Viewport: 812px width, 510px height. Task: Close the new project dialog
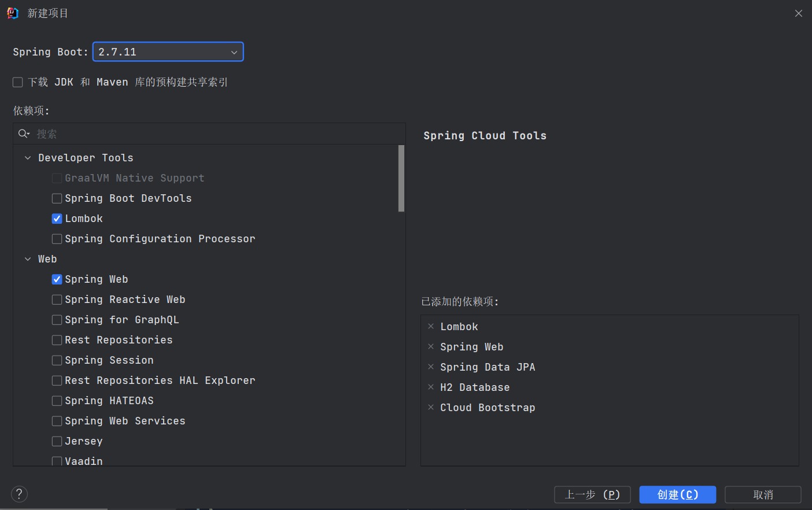[799, 13]
